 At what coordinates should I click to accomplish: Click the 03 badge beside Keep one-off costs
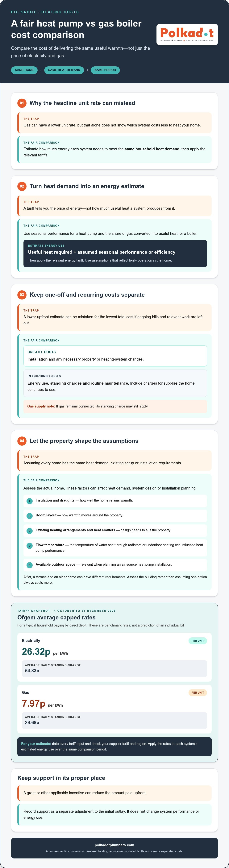(x=22, y=295)
